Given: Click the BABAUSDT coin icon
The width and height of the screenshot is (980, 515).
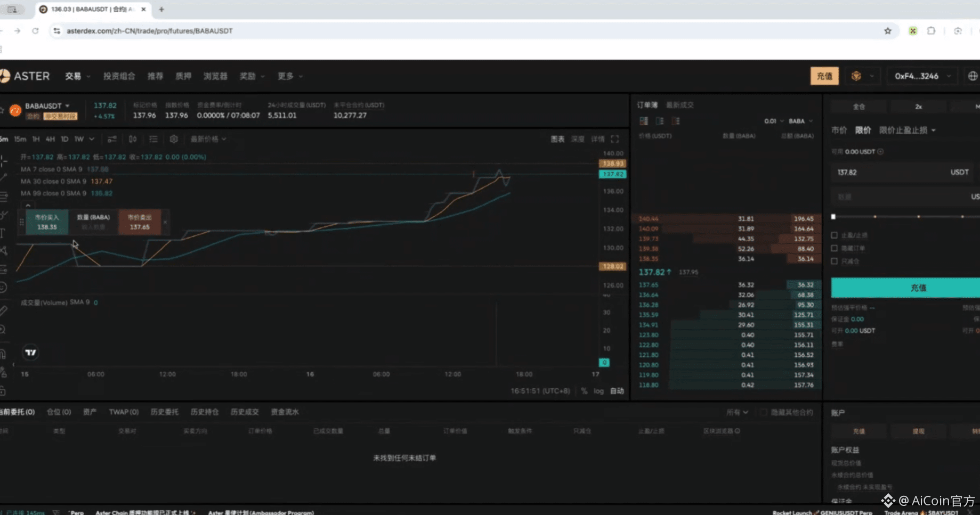Looking at the screenshot, I should click(15, 110).
